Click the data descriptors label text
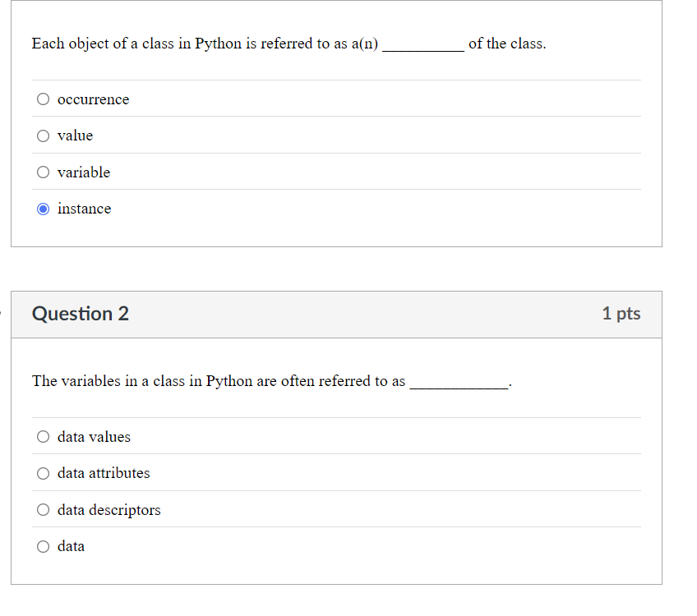697x616 pixels. (x=108, y=509)
